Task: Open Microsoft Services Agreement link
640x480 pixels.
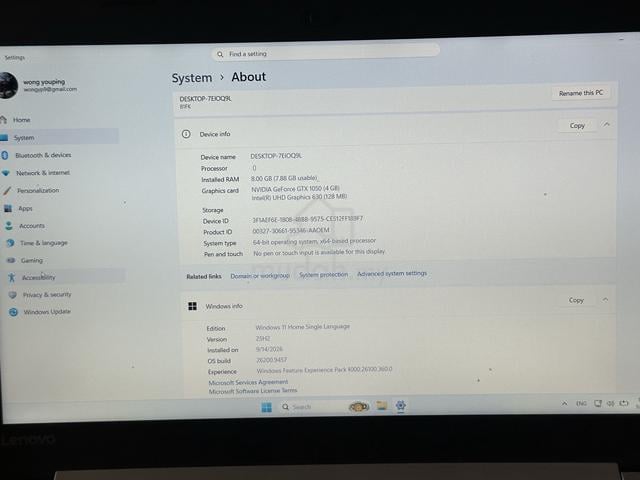Action: 248,382
